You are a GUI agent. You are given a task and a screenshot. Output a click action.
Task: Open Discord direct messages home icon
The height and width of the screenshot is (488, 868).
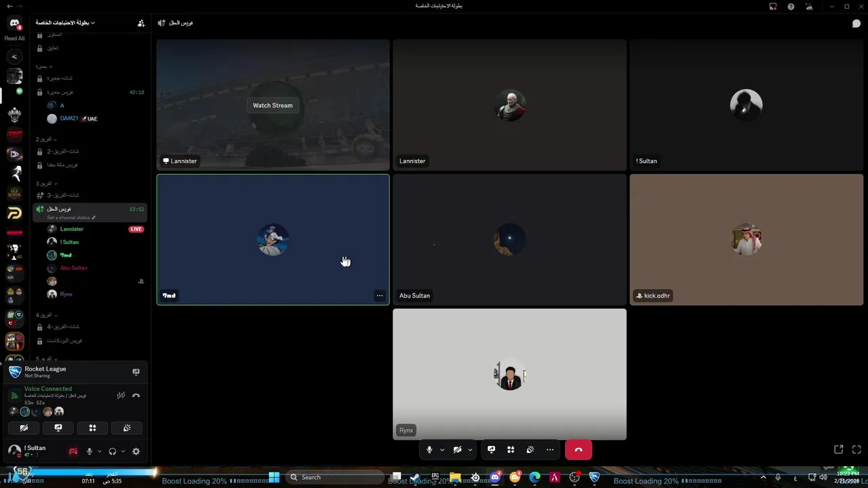click(x=14, y=23)
